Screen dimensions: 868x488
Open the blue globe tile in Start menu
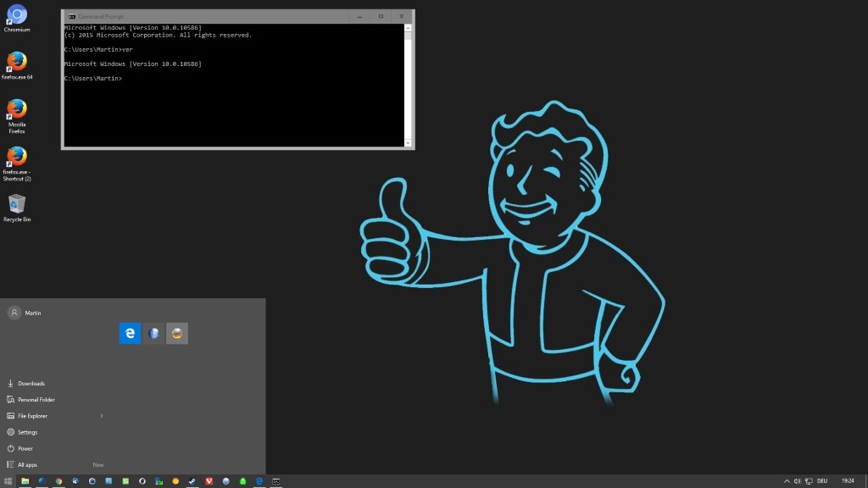point(154,333)
